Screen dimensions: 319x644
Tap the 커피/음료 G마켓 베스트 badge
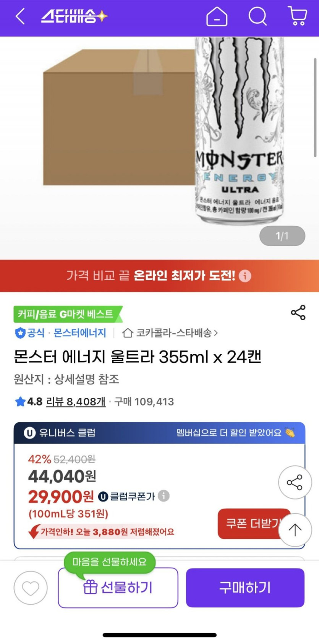tap(66, 314)
